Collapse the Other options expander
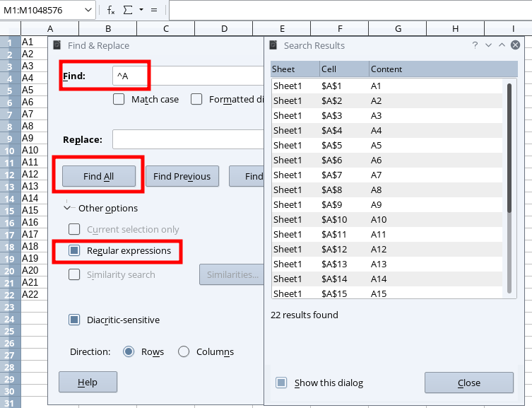This screenshot has width=532, height=408. 67,208
